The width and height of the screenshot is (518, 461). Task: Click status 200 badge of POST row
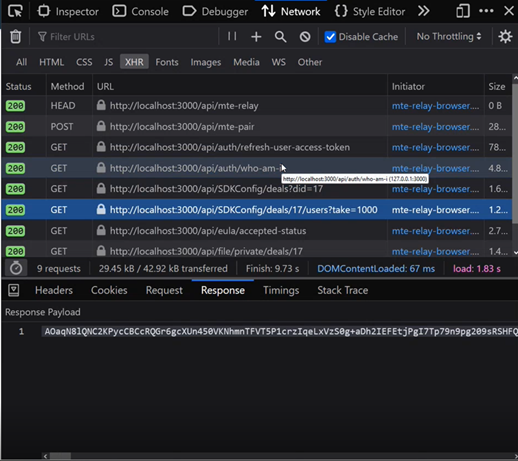[15, 127]
